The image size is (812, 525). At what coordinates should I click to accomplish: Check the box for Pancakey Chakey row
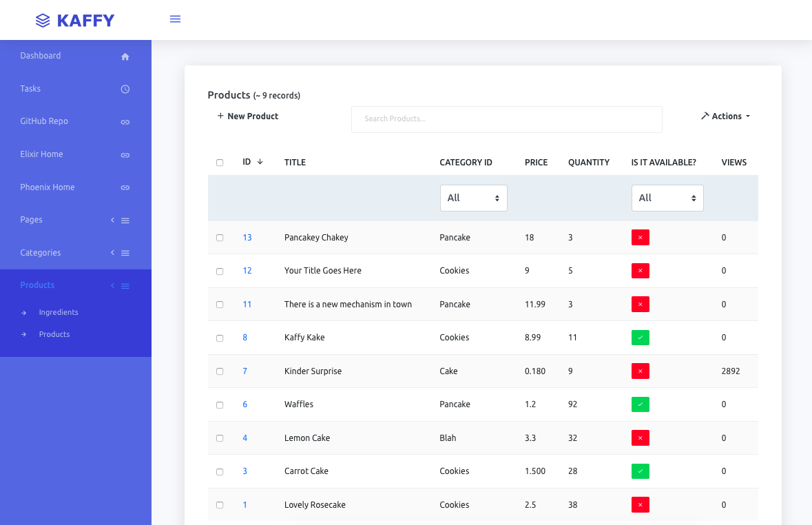click(x=220, y=238)
